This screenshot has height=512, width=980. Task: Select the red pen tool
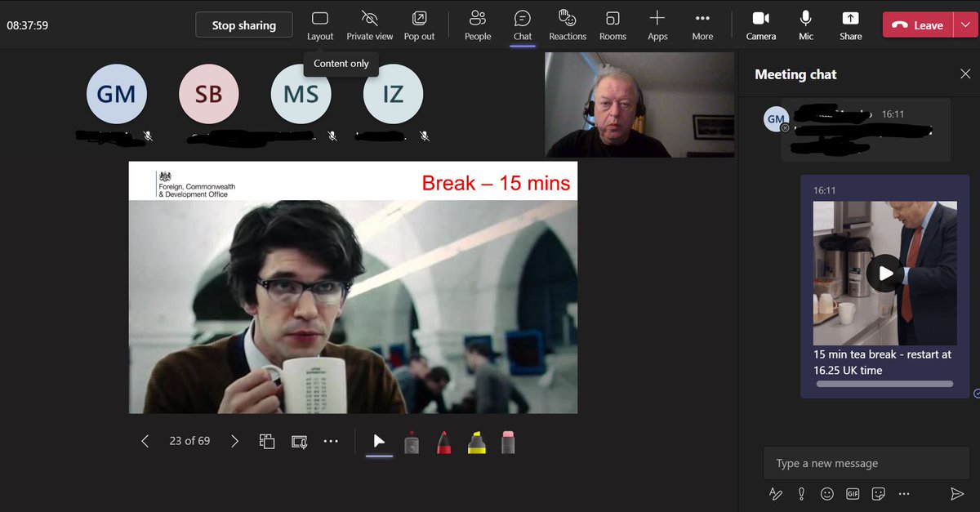click(444, 442)
